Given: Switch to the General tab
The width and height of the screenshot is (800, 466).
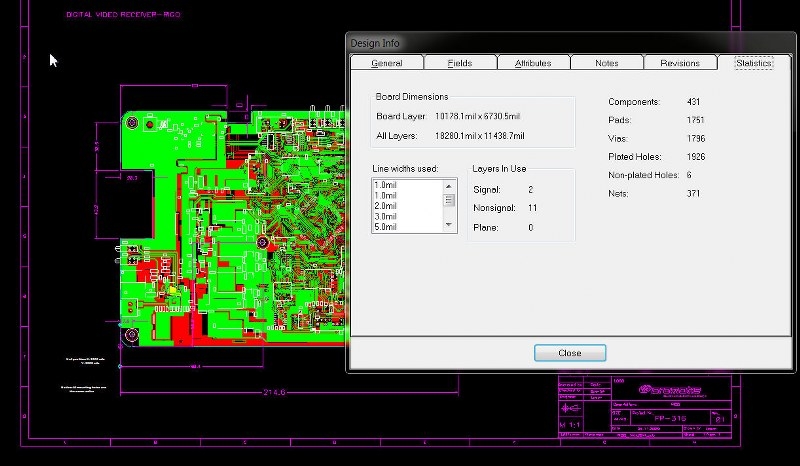Looking at the screenshot, I should tap(386, 63).
